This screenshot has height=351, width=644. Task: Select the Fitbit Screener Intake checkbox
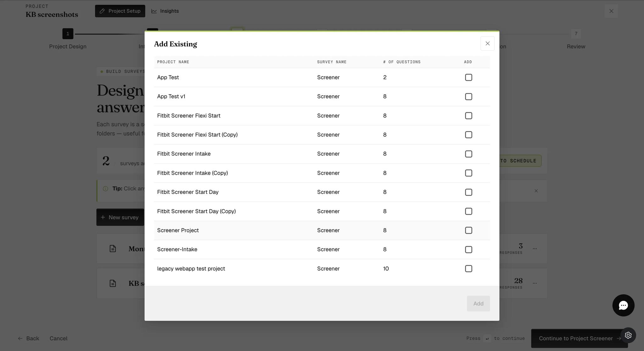pyautogui.click(x=469, y=154)
